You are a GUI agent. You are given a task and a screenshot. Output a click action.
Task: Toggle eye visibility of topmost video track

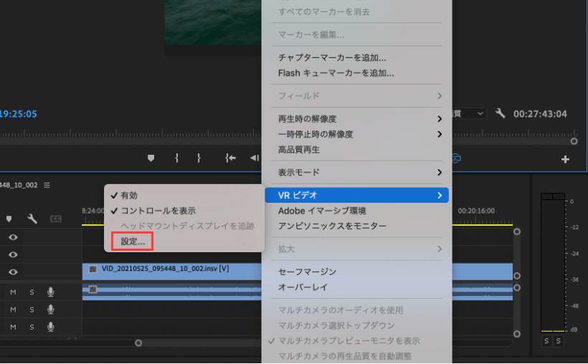[13, 237]
